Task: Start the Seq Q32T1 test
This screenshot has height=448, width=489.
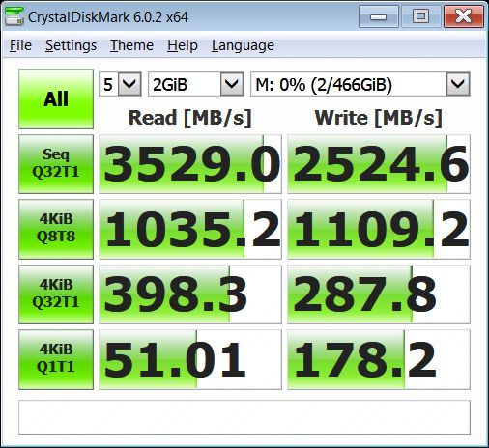Action: click(x=56, y=164)
